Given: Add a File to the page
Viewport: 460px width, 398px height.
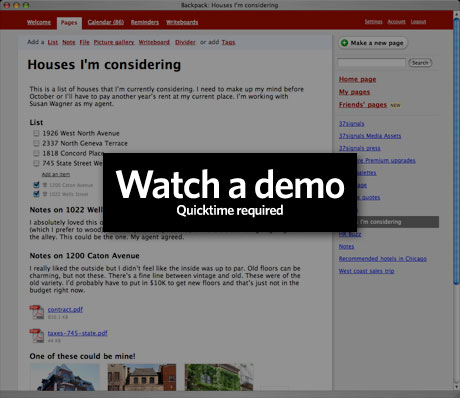Looking at the screenshot, I should pyautogui.click(x=84, y=42).
